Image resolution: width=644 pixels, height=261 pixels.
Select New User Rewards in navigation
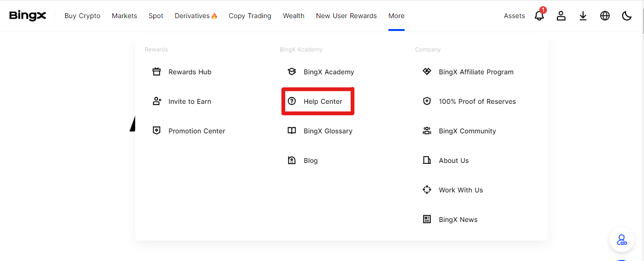tap(347, 16)
